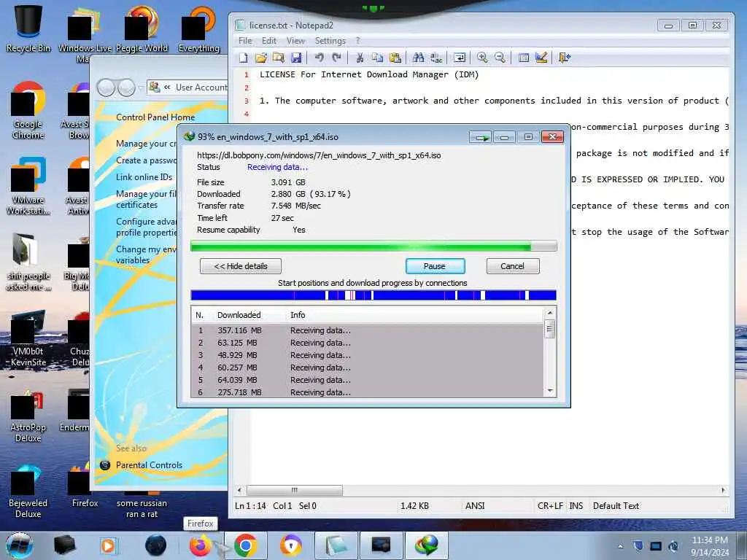Click Find binoculars icon in Notepad2 toolbar
The width and height of the screenshot is (747, 560).
418,58
